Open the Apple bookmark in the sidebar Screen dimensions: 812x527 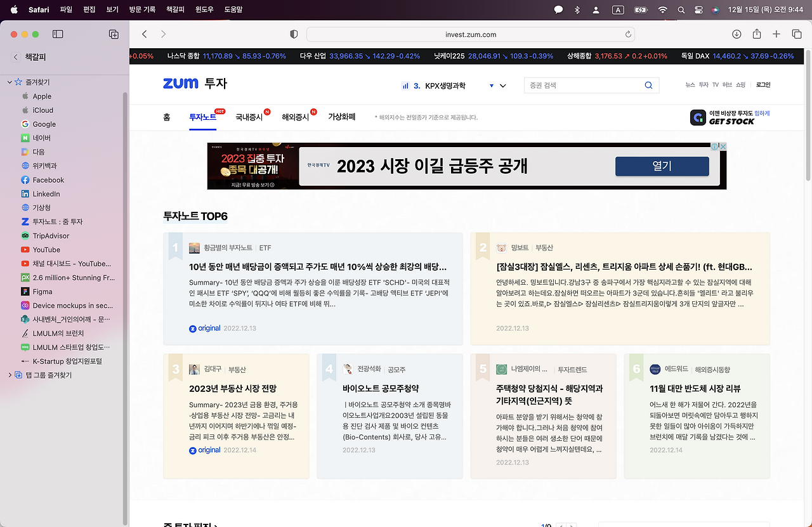tap(42, 96)
